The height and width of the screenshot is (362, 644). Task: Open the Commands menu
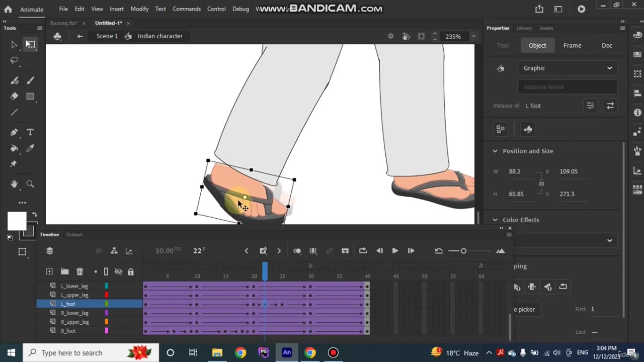tap(187, 9)
